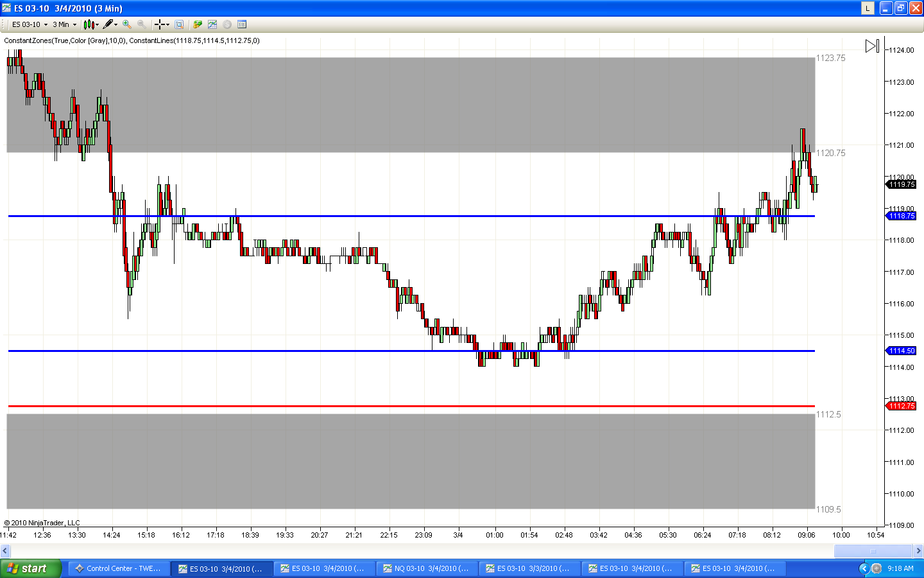Open the Windows start button
The width and height of the screenshot is (924, 578).
click(x=31, y=568)
